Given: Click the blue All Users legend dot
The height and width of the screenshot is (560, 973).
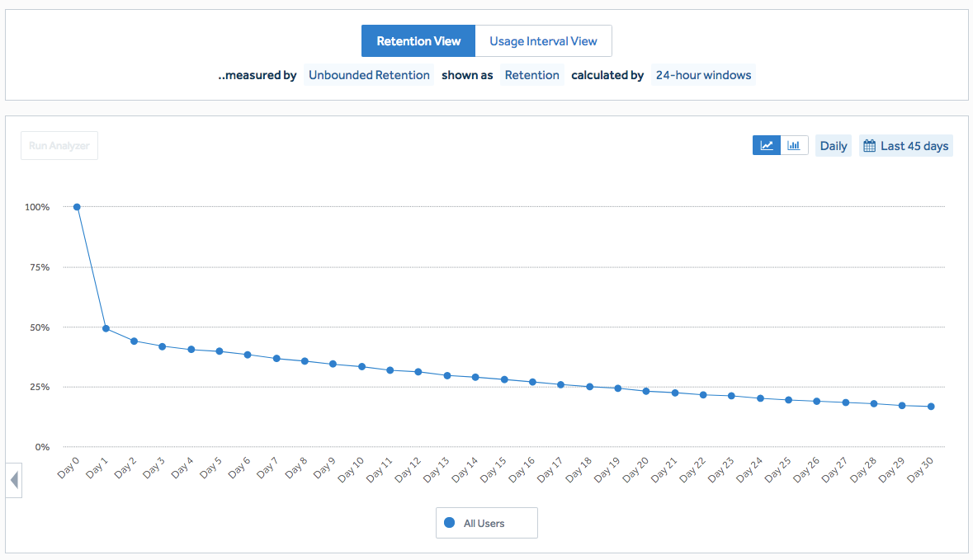Looking at the screenshot, I should pos(448,522).
